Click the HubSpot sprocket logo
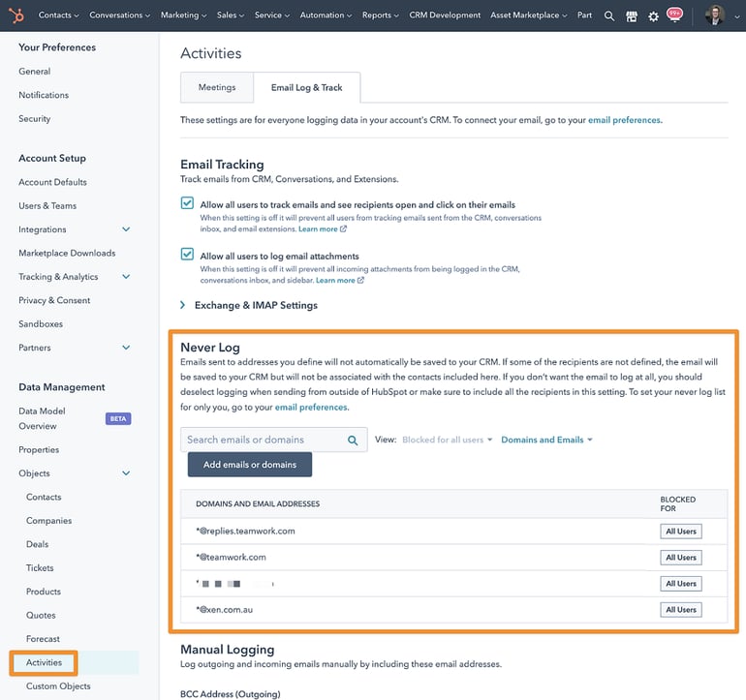The height and width of the screenshot is (700, 746). (x=16, y=15)
